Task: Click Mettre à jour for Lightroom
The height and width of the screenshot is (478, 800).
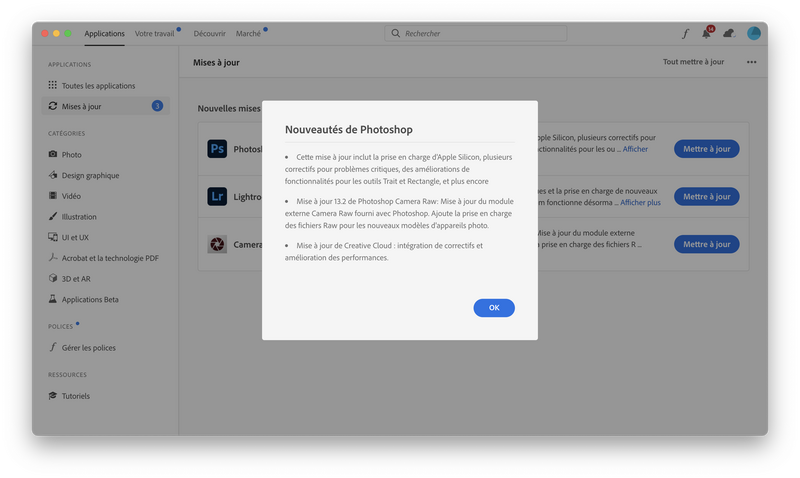Action: 707,196
